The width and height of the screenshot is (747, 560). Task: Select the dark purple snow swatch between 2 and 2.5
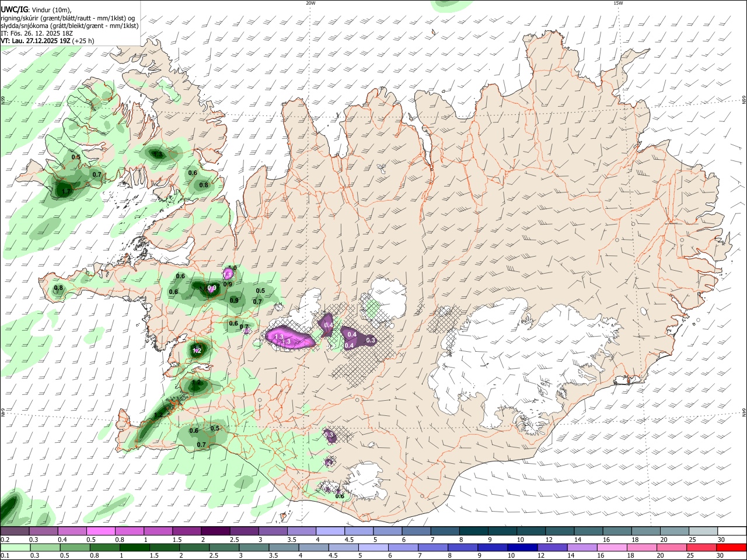(x=215, y=531)
